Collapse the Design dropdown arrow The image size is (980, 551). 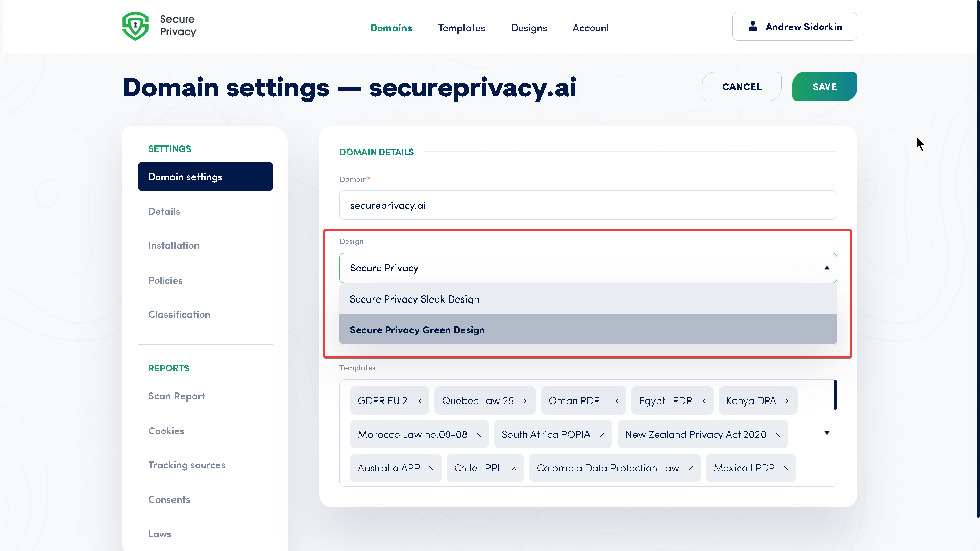(x=827, y=267)
